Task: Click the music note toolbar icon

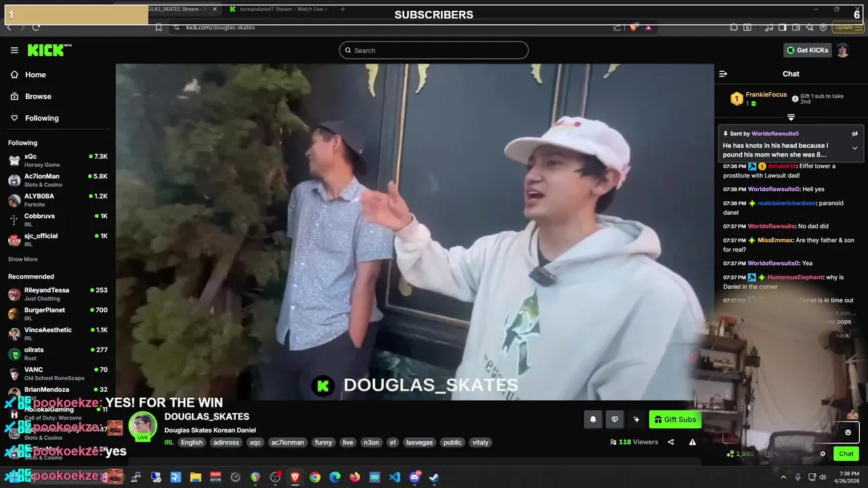Action: (x=768, y=27)
